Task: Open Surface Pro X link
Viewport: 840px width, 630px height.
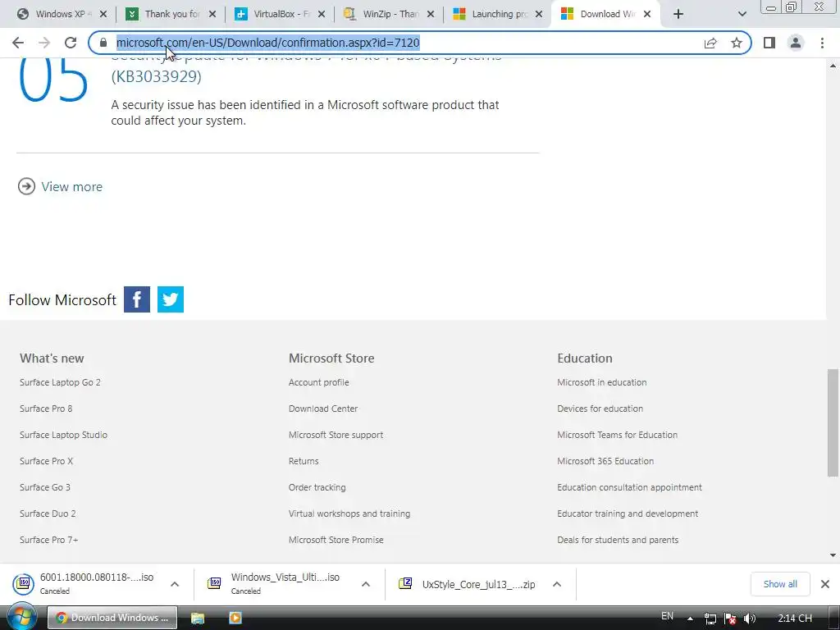Action: (47, 461)
